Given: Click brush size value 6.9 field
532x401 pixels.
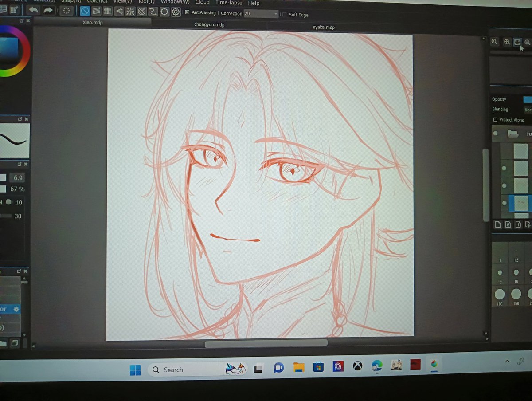Looking at the screenshot, I should coord(18,177).
